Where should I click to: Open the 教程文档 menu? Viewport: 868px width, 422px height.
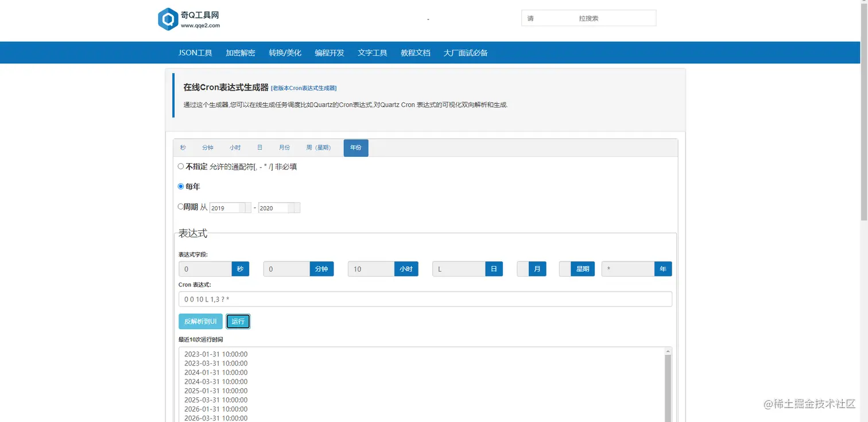[416, 53]
